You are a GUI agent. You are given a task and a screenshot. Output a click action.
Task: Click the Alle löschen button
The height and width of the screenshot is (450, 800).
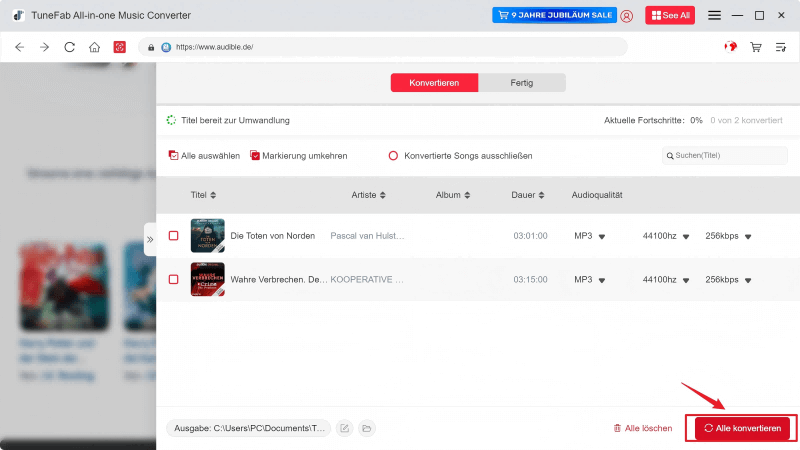[x=643, y=428]
